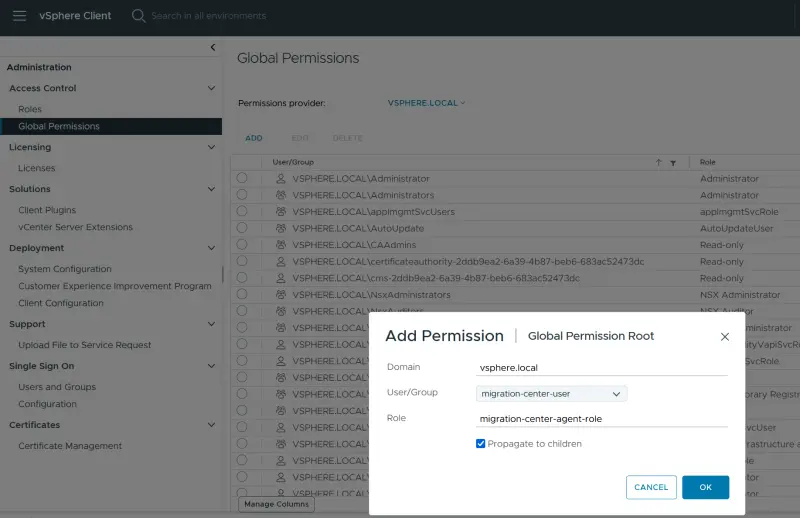Click the group icon beside VSPHERE.LOCAL\AutoUpdate
Image resolution: width=800 pixels, height=518 pixels.
[x=281, y=228]
